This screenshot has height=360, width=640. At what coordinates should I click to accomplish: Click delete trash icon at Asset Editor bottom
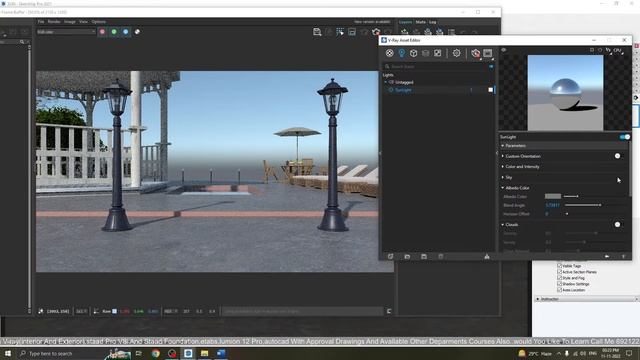[x=441, y=256]
